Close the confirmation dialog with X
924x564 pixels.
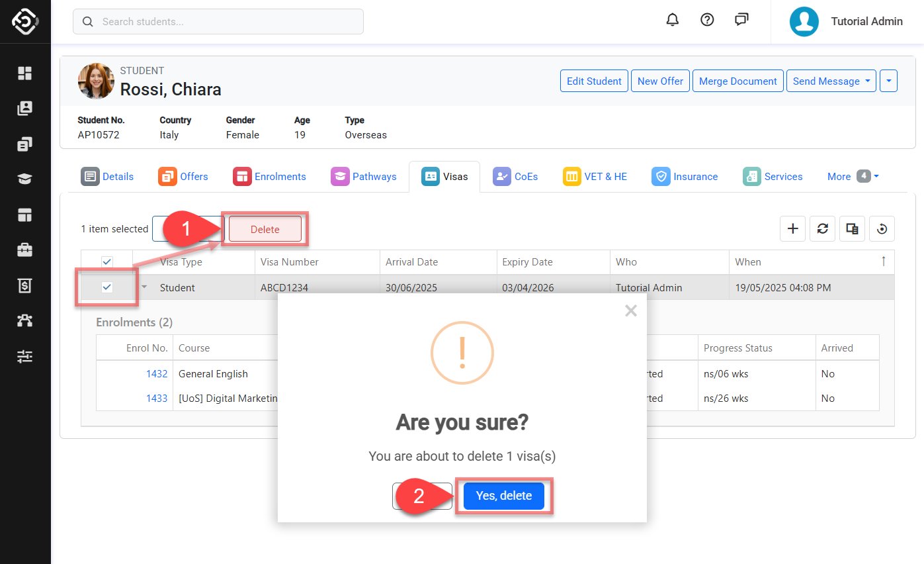pyautogui.click(x=631, y=311)
